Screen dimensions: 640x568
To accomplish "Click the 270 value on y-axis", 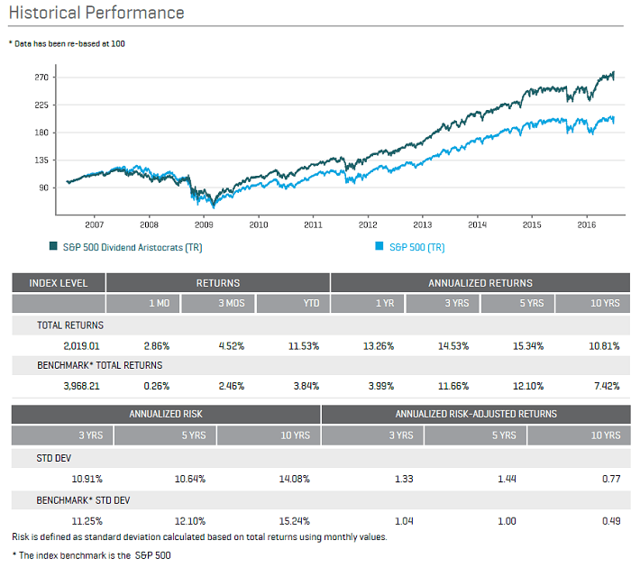I will 41,77.
